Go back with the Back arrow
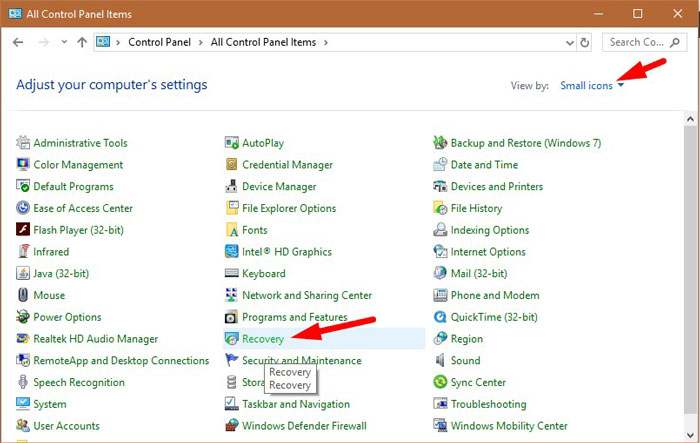 (18, 42)
